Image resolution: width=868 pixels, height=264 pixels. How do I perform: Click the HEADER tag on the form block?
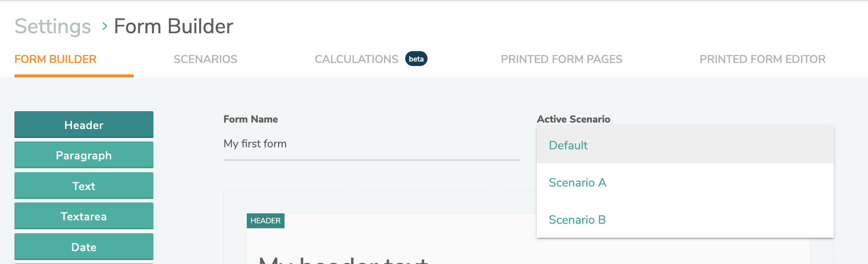coord(266,221)
